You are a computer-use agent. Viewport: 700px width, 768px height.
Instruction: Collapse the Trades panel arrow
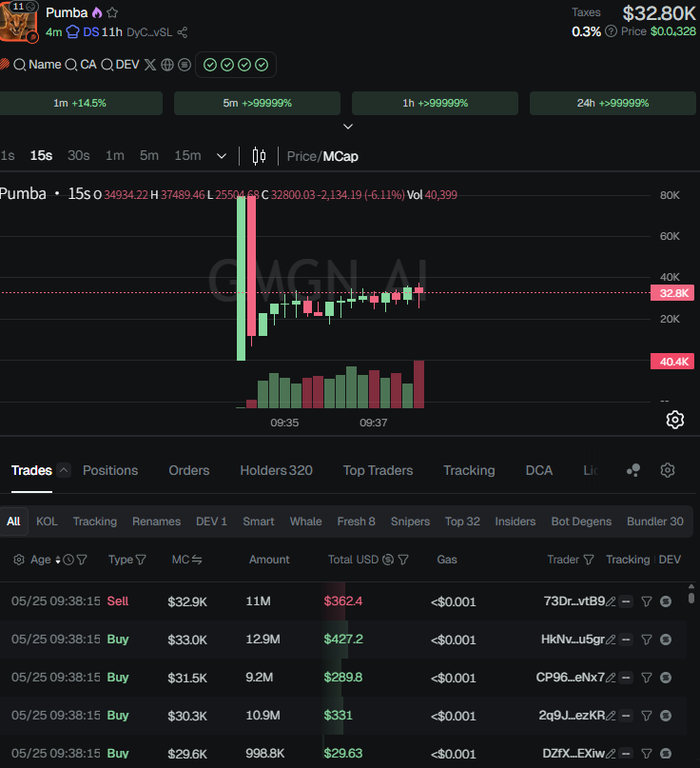(64, 470)
